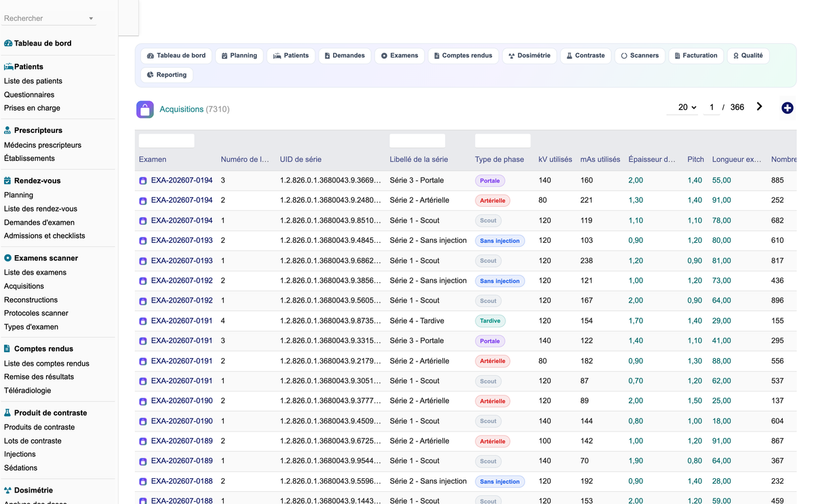The height and width of the screenshot is (504, 814).
Task: Sort by Pitch column header
Action: point(695,159)
